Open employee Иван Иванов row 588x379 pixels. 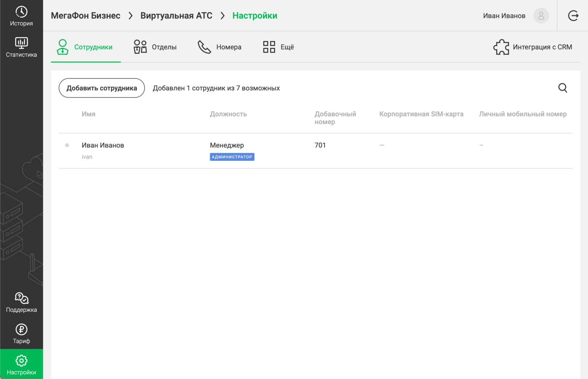(x=315, y=151)
